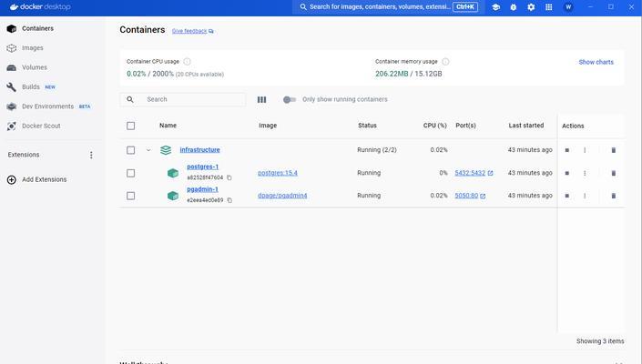The image size is (642, 364).
Task: Copy the postgres-1 container ID
Action: [x=229, y=177]
